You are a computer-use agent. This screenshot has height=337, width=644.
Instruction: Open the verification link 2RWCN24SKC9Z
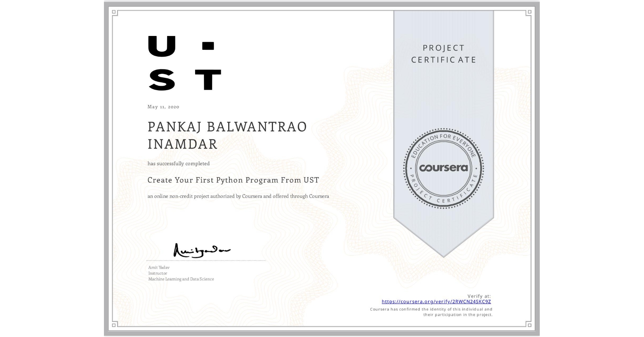point(436,301)
